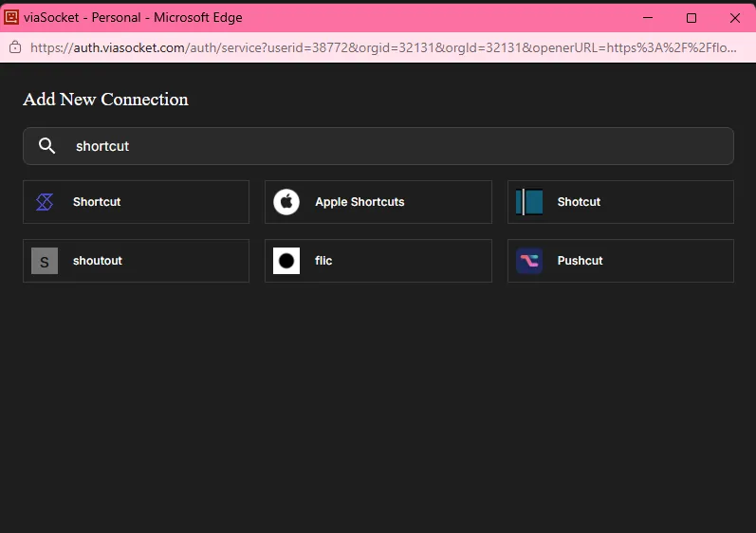Select the Shortcut connection name
Screen dimensions: 756x533
97,202
